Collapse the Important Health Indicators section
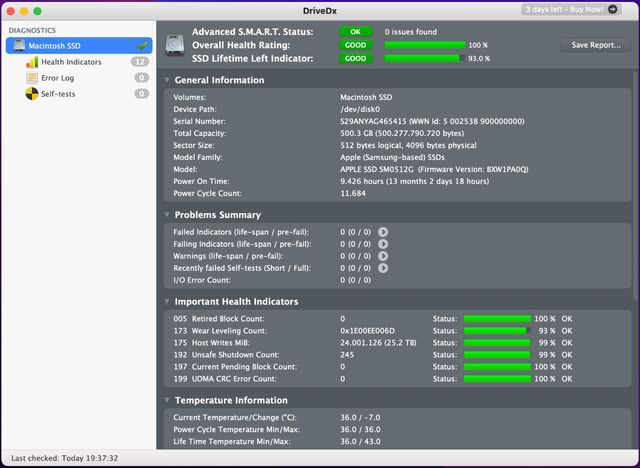 click(167, 302)
